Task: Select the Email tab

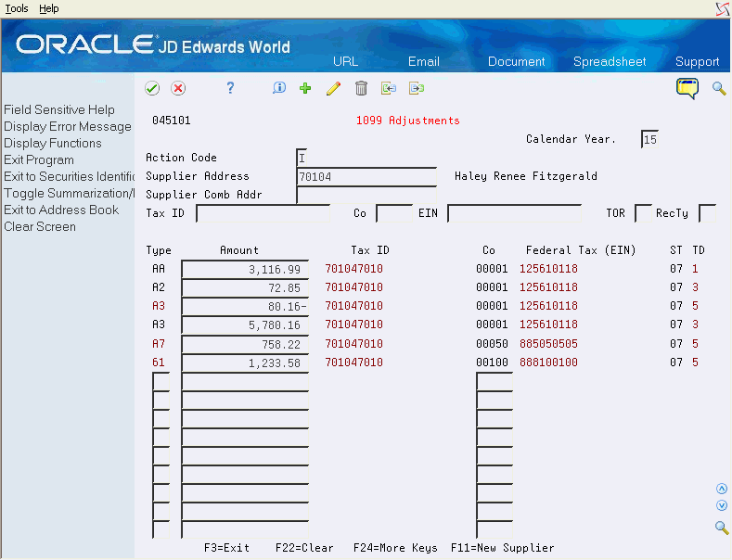Action: pos(424,61)
